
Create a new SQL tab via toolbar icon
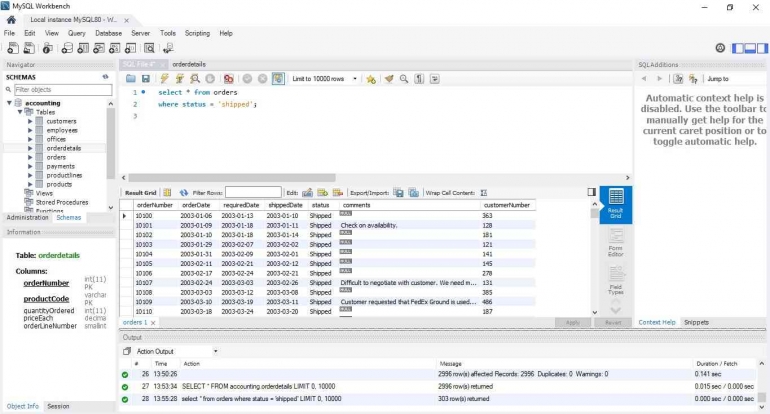pyautogui.click(x=13, y=48)
